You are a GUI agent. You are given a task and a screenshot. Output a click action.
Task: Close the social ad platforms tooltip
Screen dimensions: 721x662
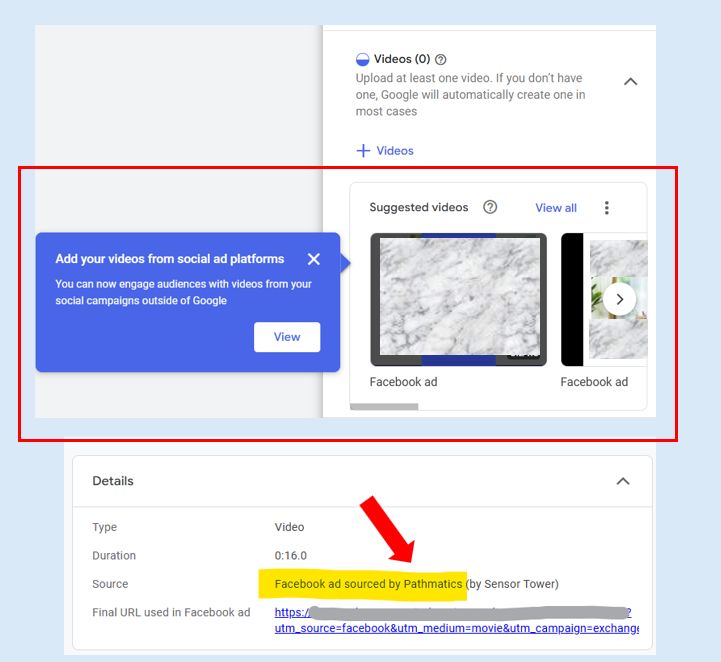click(314, 259)
